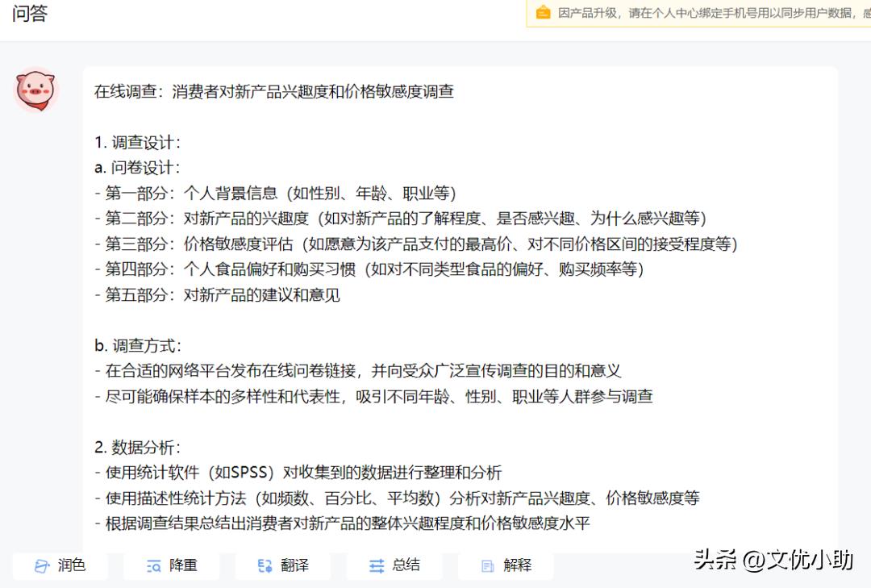Click the orange notification banner icon
Viewport: 871px width, 588px height.
[544, 13]
